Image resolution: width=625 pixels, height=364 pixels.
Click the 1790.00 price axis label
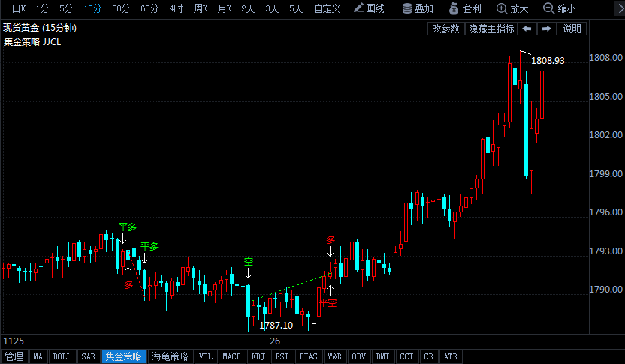(606, 289)
